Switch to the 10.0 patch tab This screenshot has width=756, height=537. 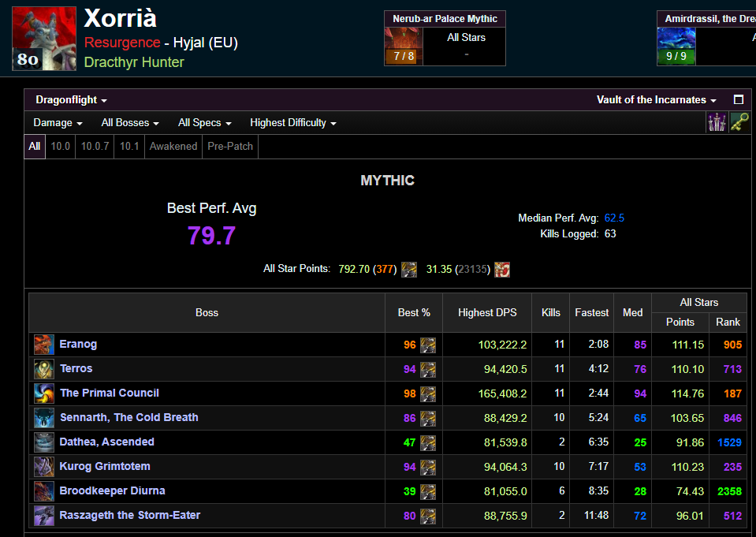(60, 146)
